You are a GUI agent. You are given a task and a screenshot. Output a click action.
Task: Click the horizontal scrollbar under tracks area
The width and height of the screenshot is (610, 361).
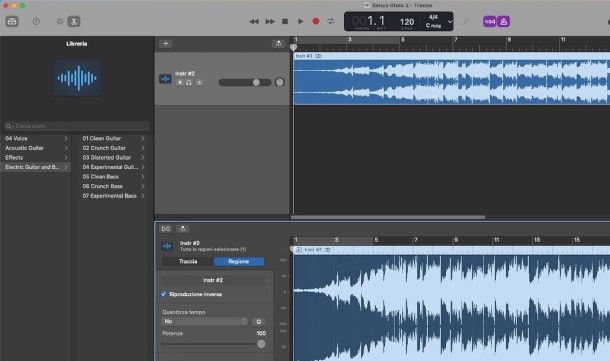point(388,217)
